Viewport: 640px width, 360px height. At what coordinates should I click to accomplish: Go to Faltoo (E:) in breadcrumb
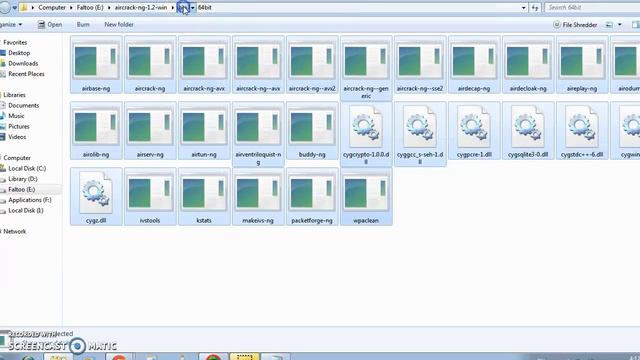pos(90,7)
